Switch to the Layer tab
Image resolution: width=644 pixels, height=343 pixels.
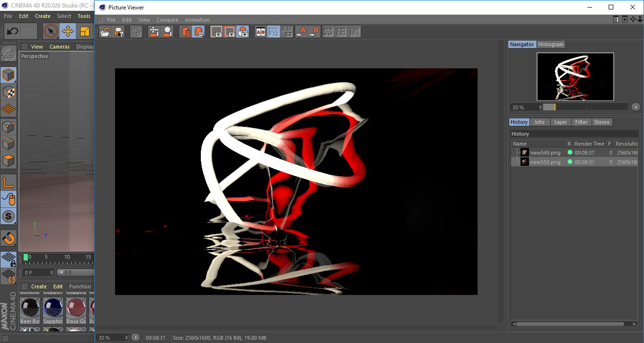561,122
